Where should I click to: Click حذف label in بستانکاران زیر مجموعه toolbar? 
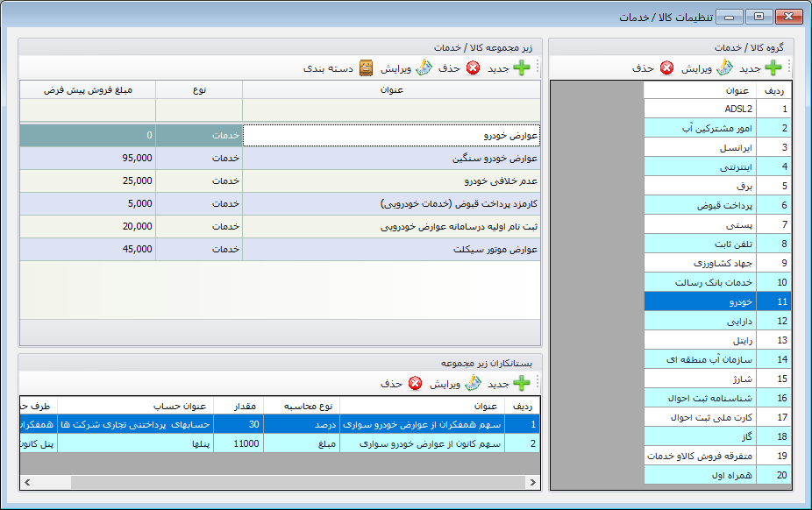tap(391, 384)
